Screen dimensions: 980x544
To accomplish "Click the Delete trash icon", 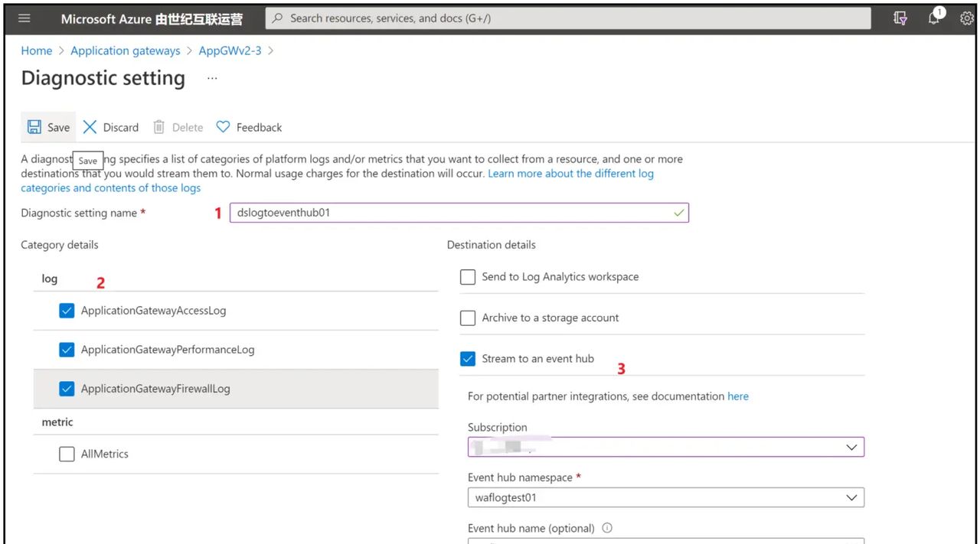I will 158,127.
